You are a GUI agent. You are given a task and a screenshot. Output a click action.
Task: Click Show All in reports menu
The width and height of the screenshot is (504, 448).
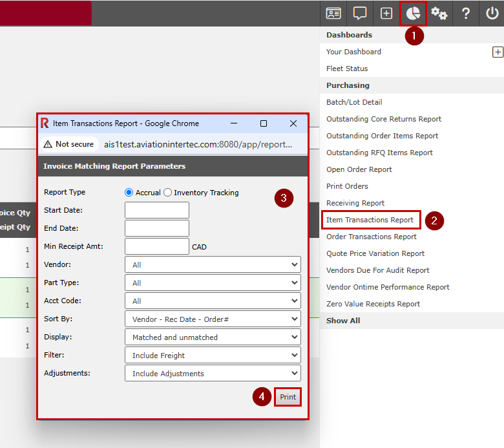pos(343,321)
